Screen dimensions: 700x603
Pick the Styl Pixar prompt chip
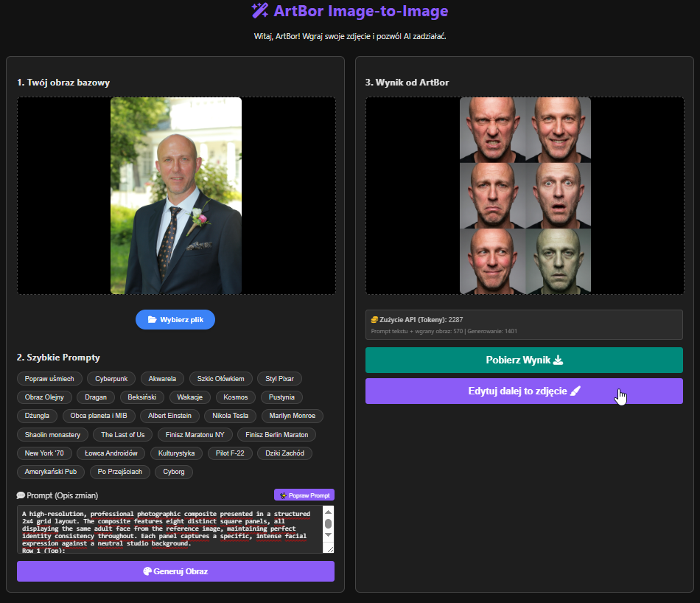coord(279,379)
